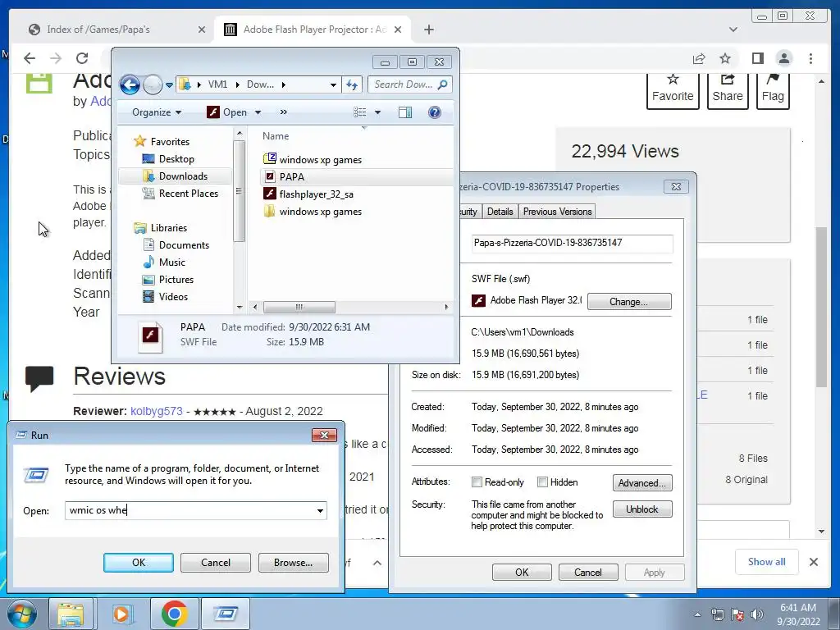Click the file name field in Properties

click(572, 243)
